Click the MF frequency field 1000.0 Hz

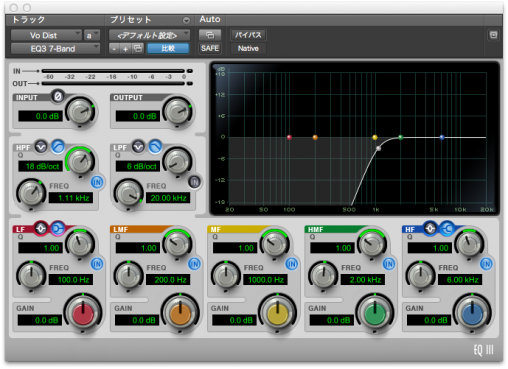tap(266, 280)
